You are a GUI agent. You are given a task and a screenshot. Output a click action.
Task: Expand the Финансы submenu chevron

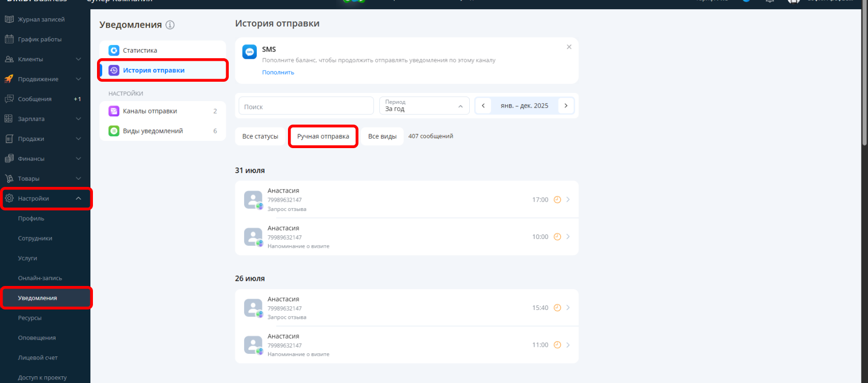point(79,159)
